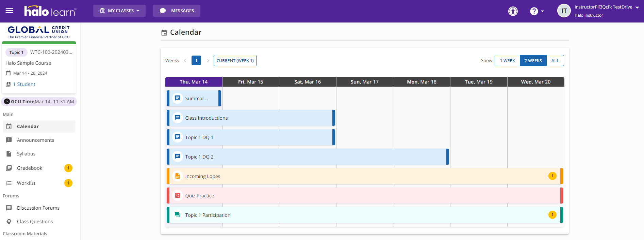
Task: Open the hamburger navigation menu
Action: coord(10,11)
